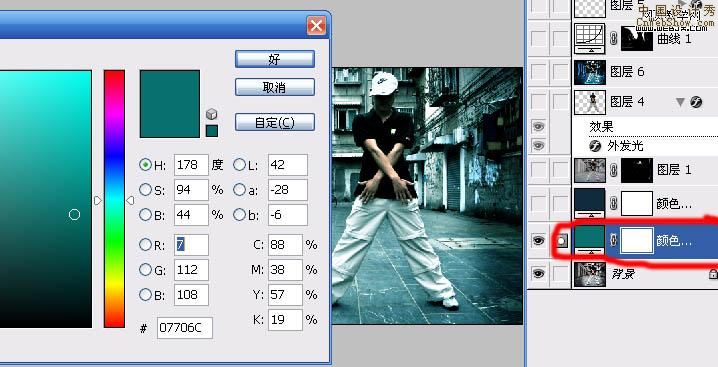The image size is (718, 367).
Task: Click the R field showing 7
Action: click(x=191, y=245)
